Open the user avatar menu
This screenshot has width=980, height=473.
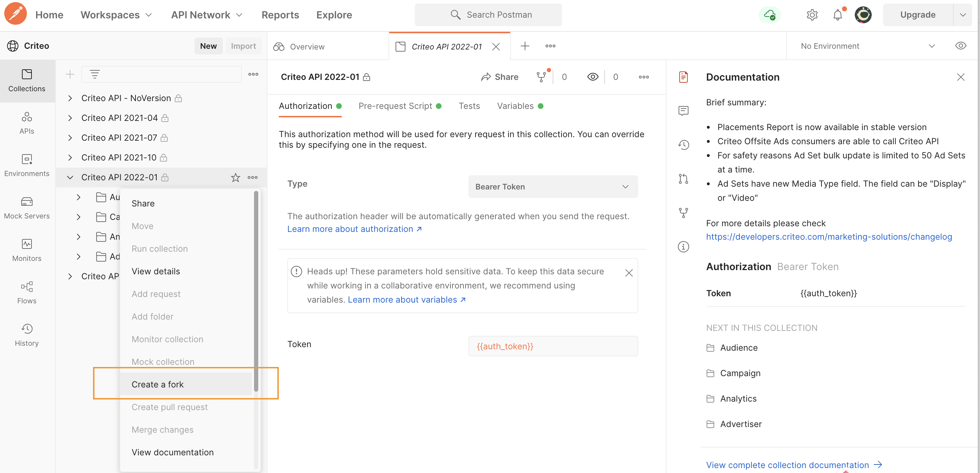tap(863, 15)
